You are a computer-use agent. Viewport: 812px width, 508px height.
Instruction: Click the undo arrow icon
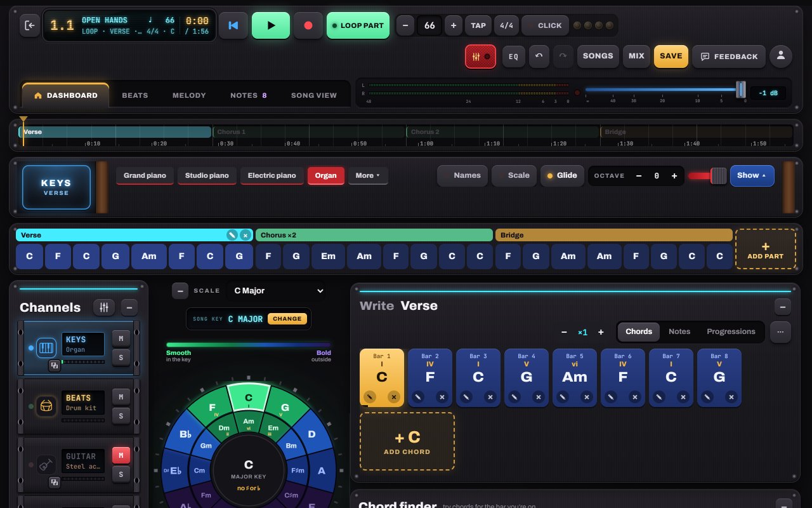pyautogui.click(x=539, y=56)
